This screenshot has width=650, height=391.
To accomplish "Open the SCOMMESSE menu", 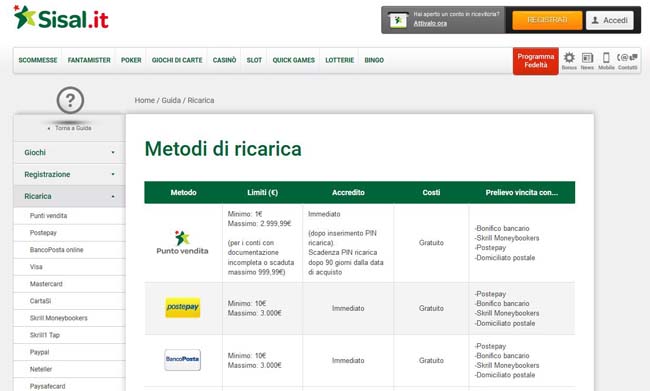I will 38,60.
